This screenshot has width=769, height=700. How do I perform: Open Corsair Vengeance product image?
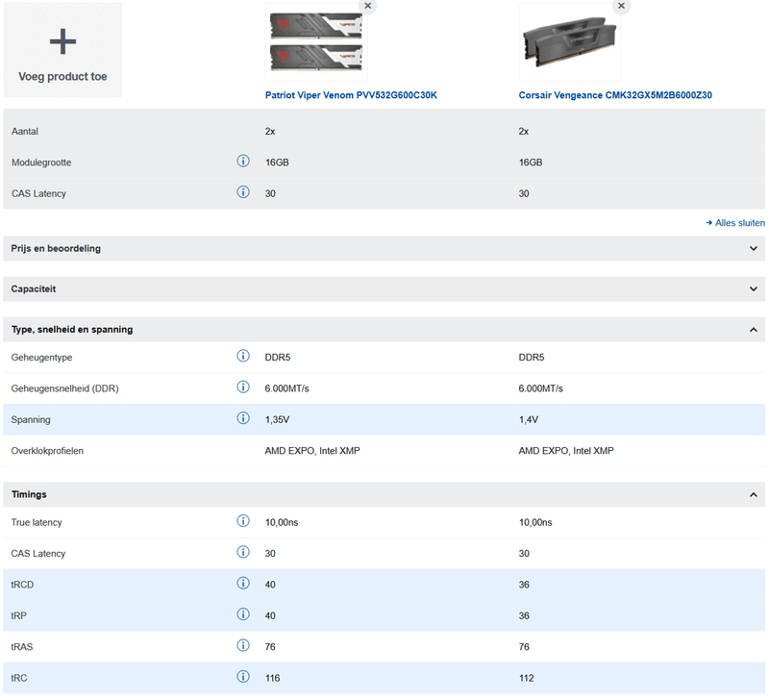click(x=570, y=42)
